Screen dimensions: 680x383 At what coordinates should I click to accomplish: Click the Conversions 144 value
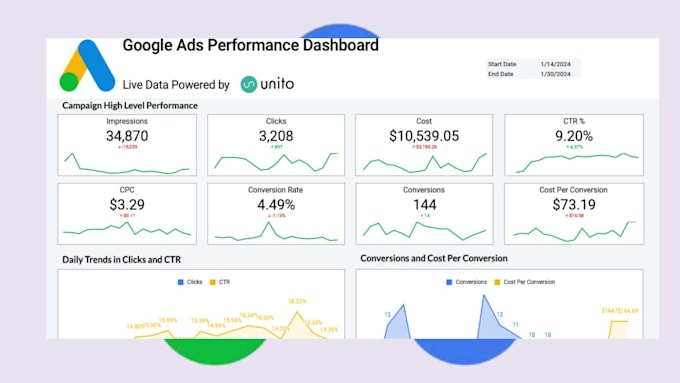tap(424, 204)
